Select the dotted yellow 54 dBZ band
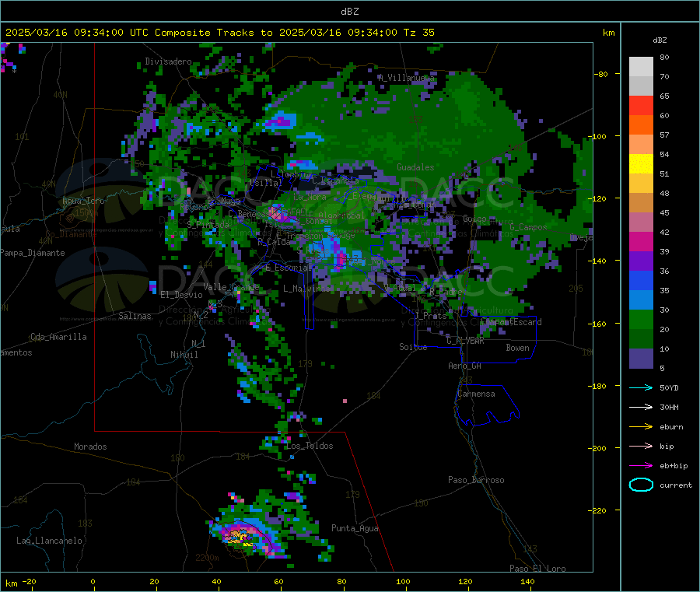This screenshot has height=592, width=700. (641, 164)
